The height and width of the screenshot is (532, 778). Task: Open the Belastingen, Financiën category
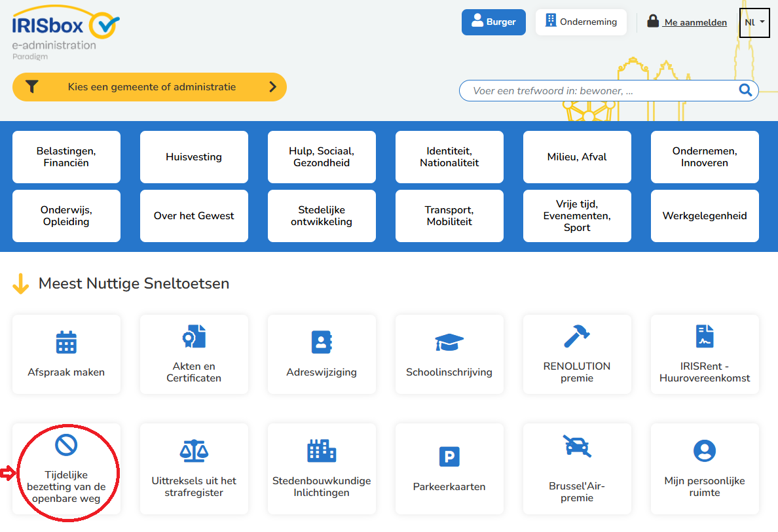(x=66, y=157)
